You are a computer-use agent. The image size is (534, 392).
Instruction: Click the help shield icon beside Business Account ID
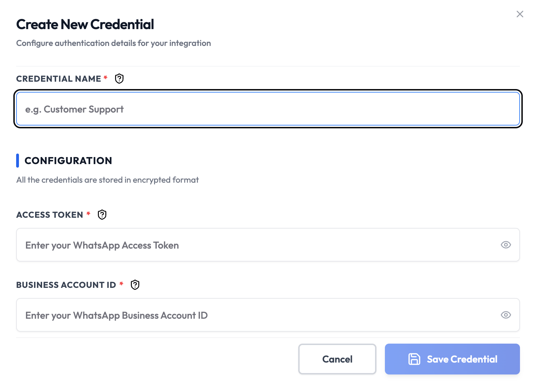135,285
